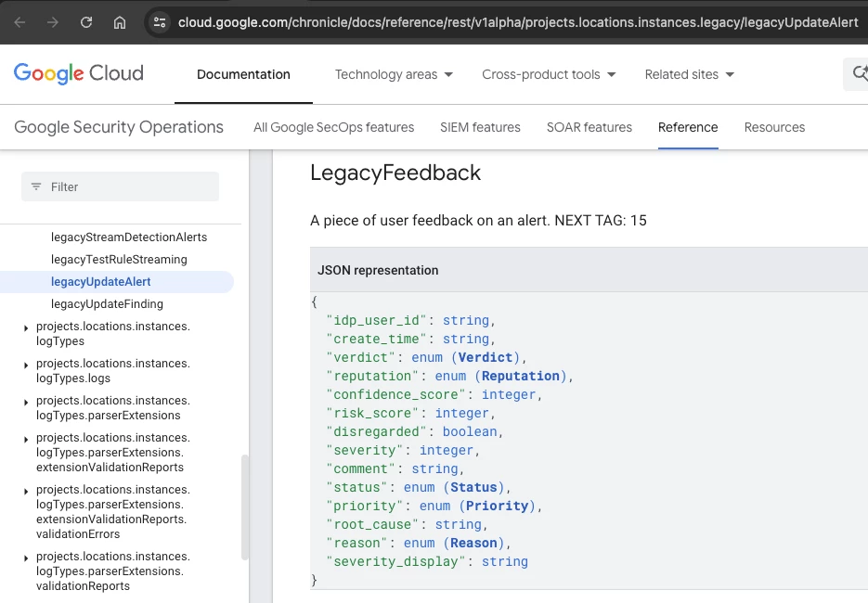This screenshot has height=603, width=868.
Task: Expand parserExtensions.extensionValidationReports arrow
Action: (x=26, y=439)
